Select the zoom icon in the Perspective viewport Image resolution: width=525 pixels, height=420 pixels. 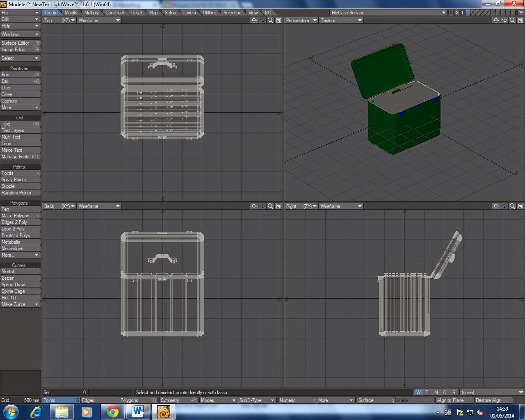pos(512,21)
